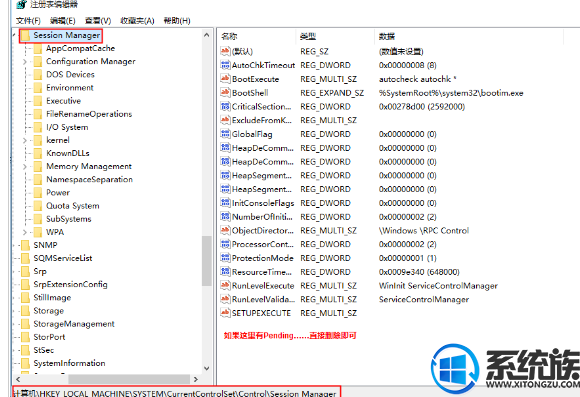The height and width of the screenshot is (397, 580).
Task: Click the Power folder icon
Action: [38, 193]
